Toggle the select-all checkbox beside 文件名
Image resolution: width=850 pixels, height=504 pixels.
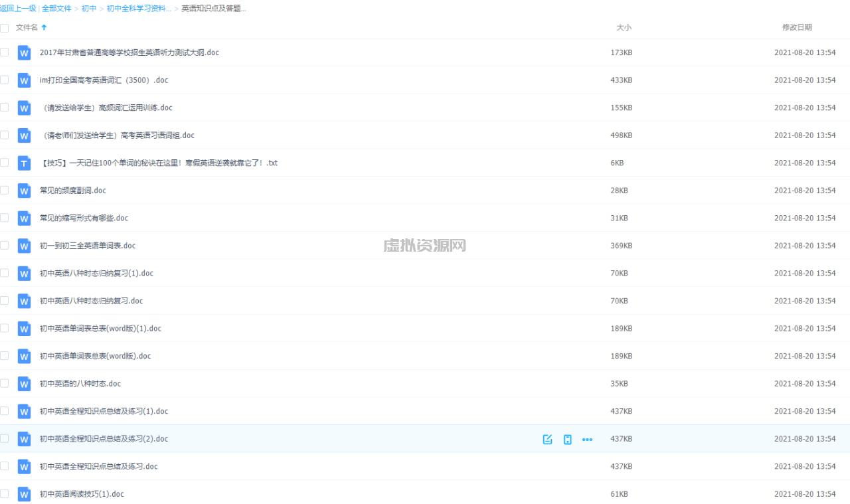coord(4,28)
